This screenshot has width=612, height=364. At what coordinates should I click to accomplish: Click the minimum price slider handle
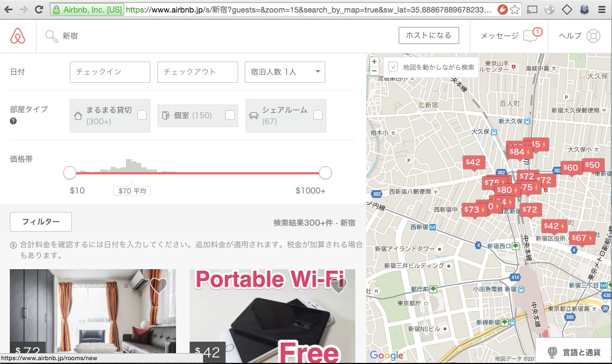(x=69, y=173)
